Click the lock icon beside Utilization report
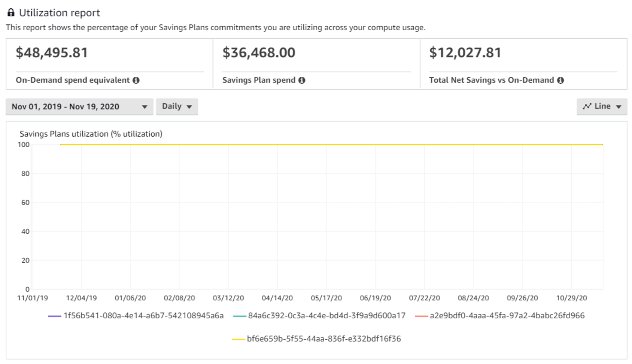Image resolution: width=632 pixels, height=364 pixels. [x=11, y=13]
